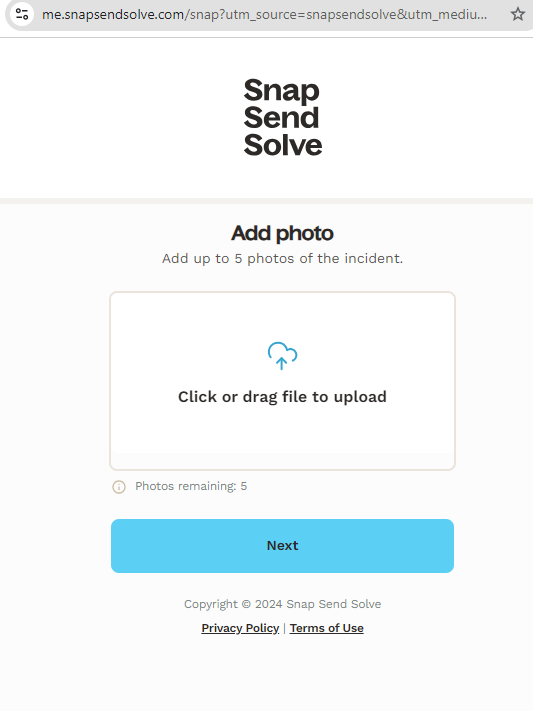Open the Terms of Use link
The image size is (533, 711).
pyautogui.click(x=327, y=628)
